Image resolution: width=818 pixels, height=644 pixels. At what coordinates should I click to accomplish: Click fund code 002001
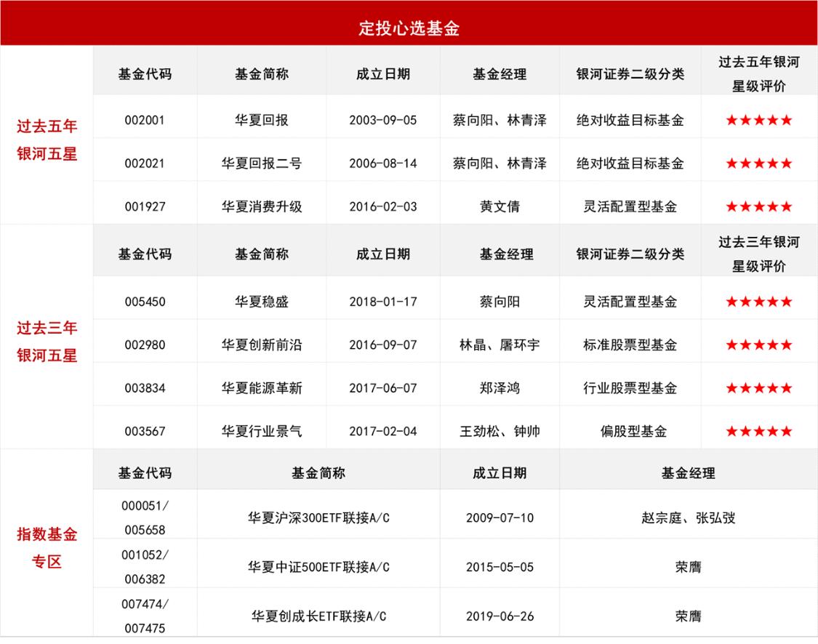(144, 118)
